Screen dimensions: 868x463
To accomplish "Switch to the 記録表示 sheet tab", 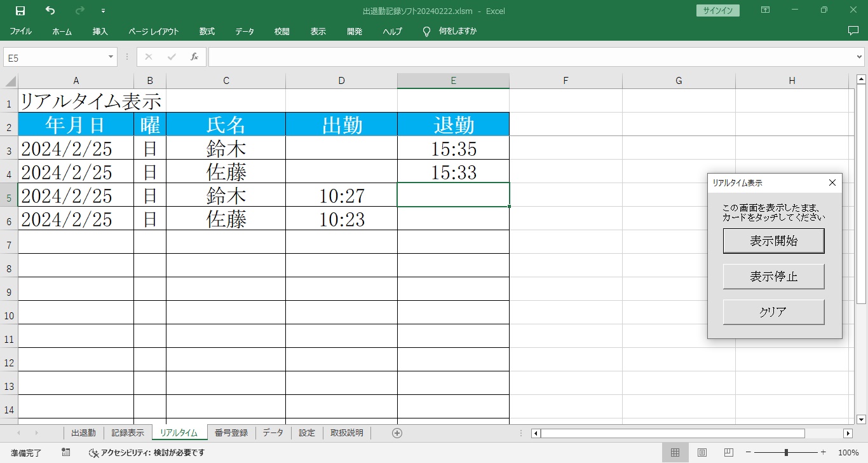I will pos(128,433).
